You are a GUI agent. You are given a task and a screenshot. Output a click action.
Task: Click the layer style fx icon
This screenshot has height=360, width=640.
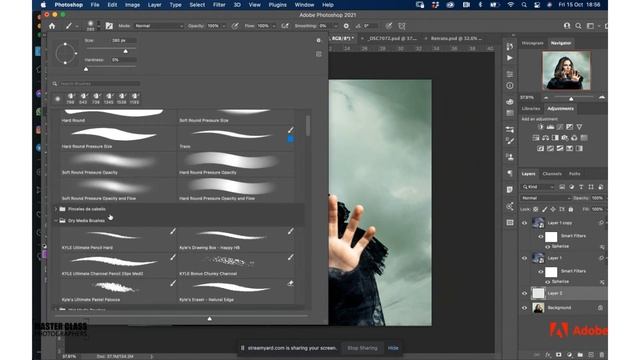pos(548,355)
